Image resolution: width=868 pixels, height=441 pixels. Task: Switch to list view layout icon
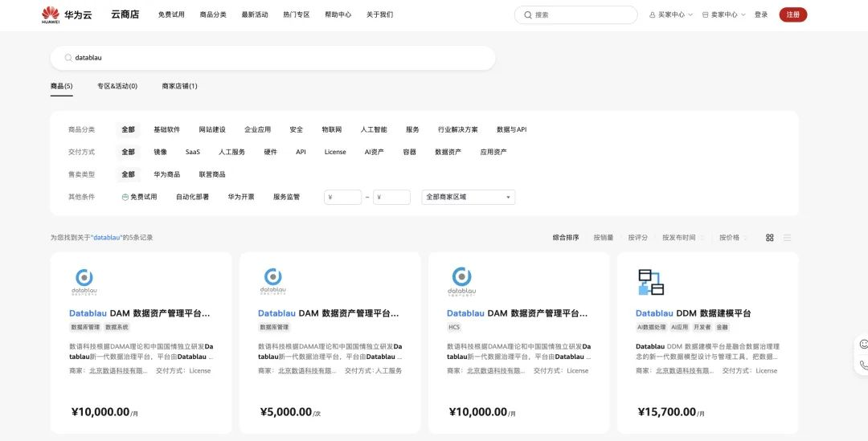787,238
